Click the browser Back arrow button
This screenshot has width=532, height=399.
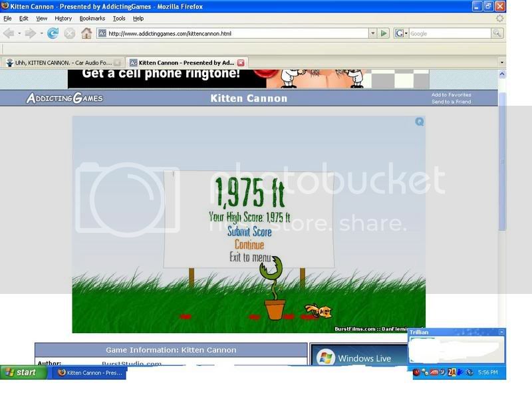(x=9, y=33)
